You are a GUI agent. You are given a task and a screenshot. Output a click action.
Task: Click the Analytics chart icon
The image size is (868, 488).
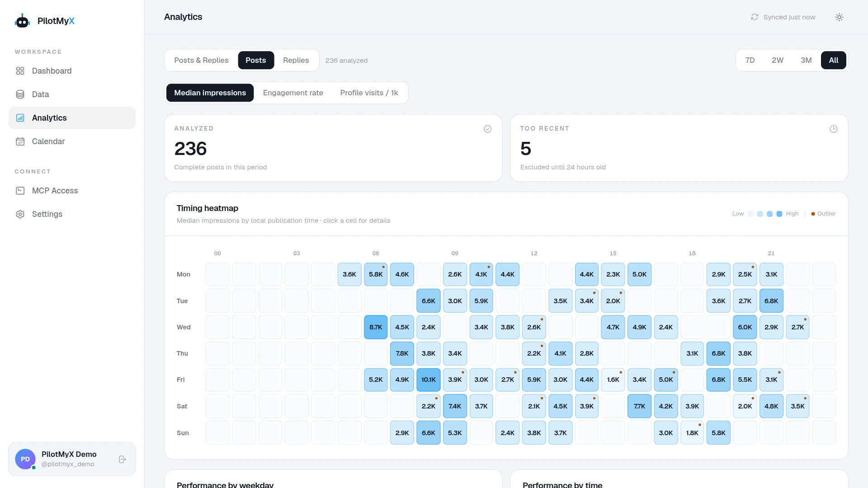(x=20, y=118)
